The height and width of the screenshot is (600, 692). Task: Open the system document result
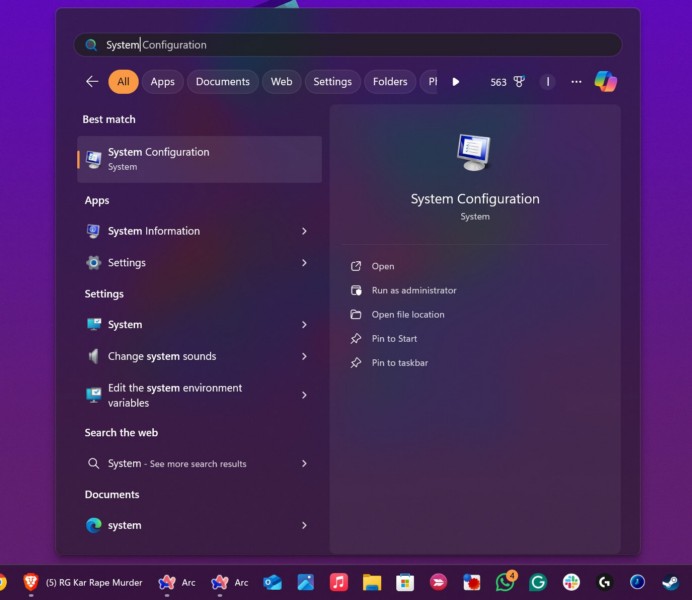coord(199,525)
